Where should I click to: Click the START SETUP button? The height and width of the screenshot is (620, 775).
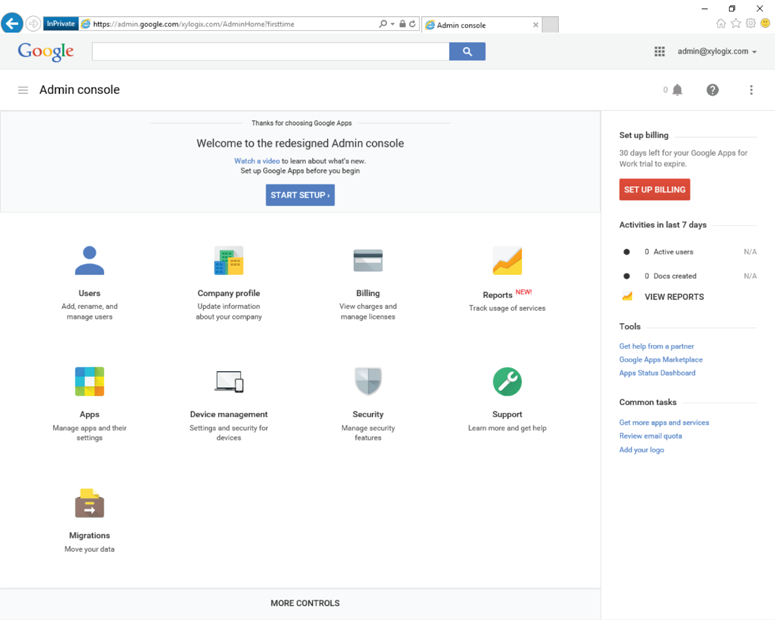coord(300,195)
